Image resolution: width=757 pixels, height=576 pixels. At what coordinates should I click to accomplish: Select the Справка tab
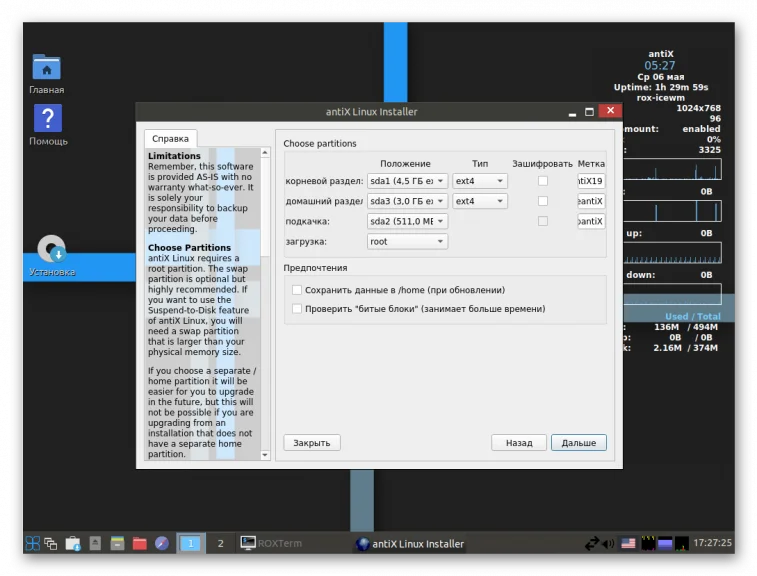pos(170,139)
